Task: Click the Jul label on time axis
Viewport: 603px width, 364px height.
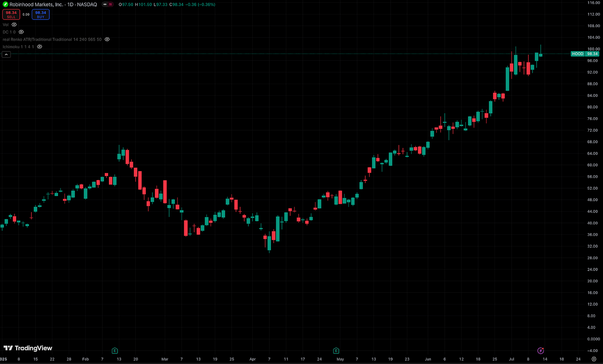Action: 511,359
